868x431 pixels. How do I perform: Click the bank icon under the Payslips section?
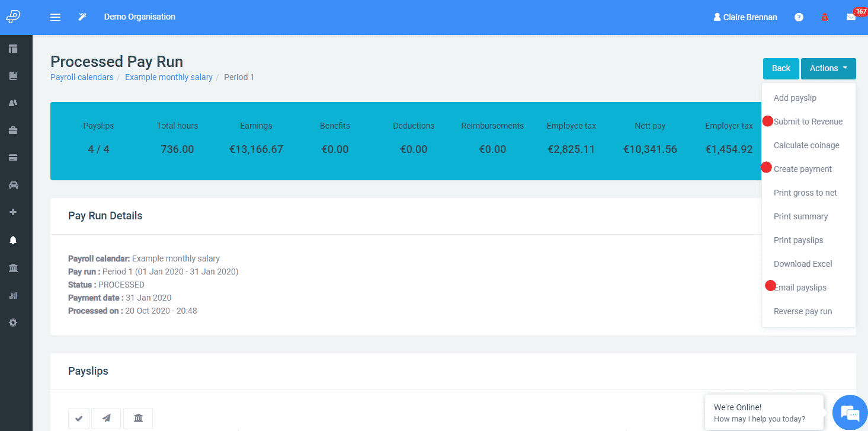(137, 418)
